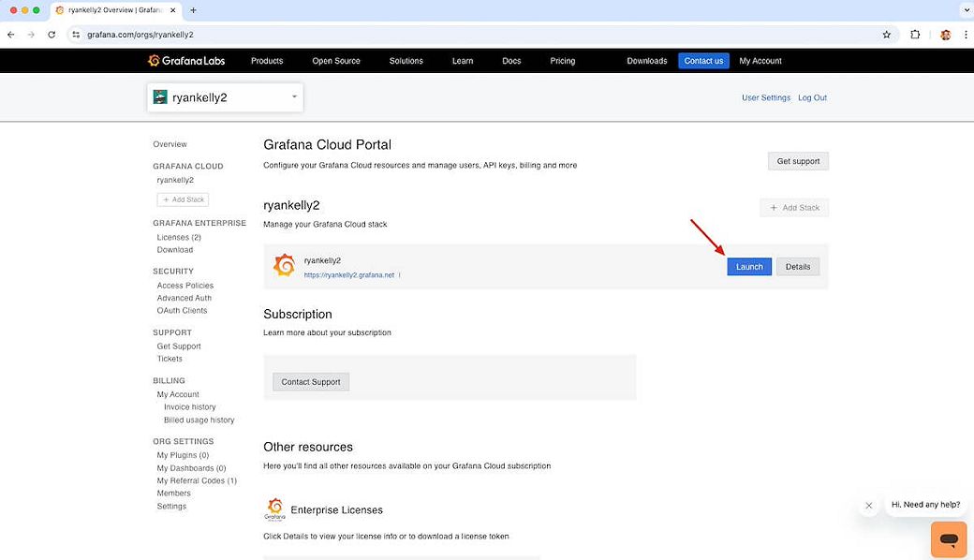Open the browser extensions icon

pos(915,33)
